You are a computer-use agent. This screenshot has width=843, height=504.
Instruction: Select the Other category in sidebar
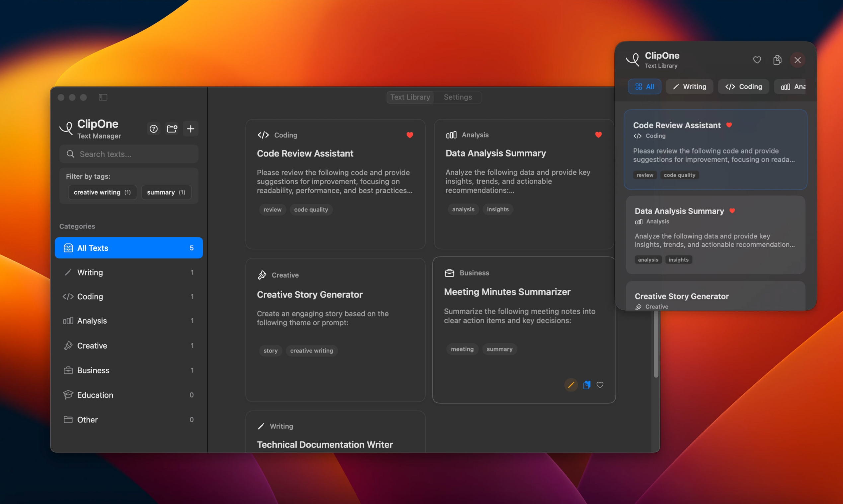pyautogui.click(x=129, y=420)
